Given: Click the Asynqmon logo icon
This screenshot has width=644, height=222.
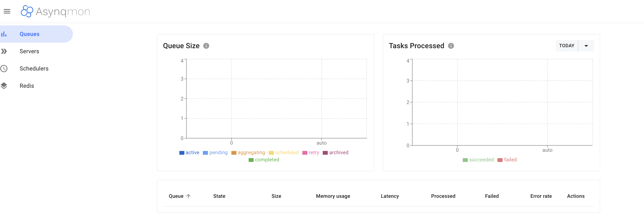Looking at the screenshot, I should point(27,11).
